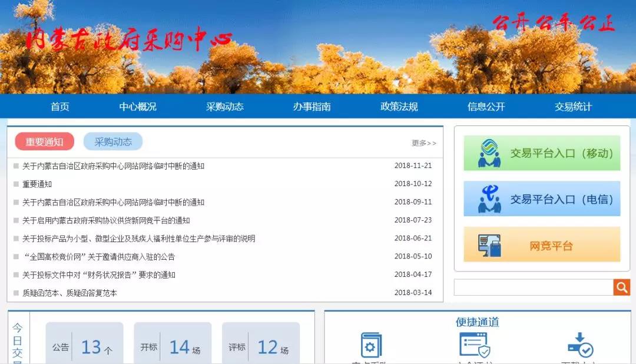Image resolution: width=636 pixels, height=364 pixels.
Task: Click the China Telecom logo icon
Action: pos(489,199)
